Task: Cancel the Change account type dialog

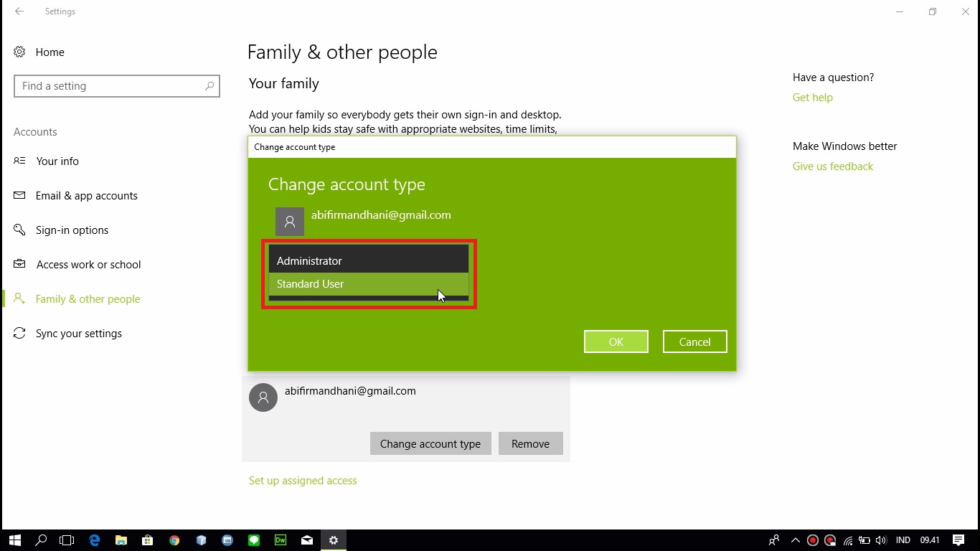Action: [694, 342]
